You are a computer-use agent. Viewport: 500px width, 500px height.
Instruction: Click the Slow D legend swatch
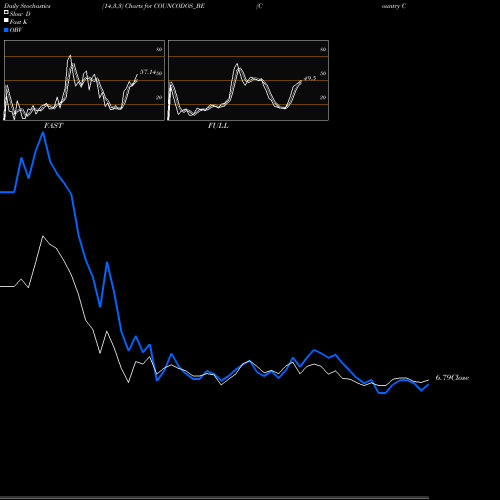6,12
